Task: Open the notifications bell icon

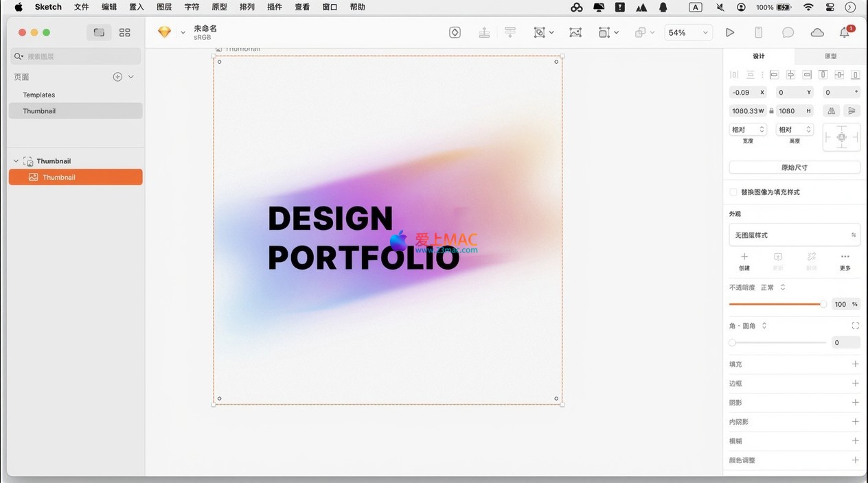Action: pos(845,32)
